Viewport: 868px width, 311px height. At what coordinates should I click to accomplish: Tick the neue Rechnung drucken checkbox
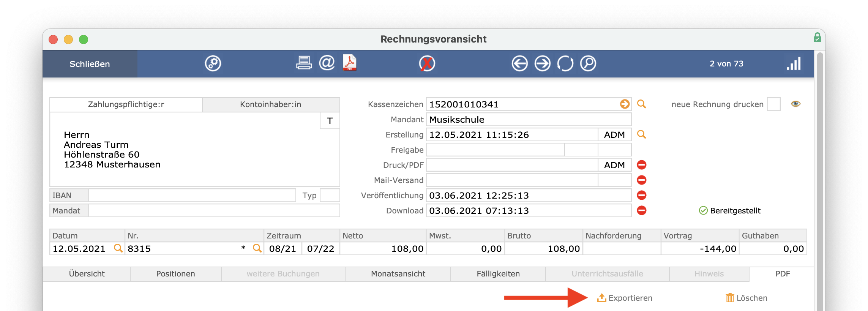click(x=774, y=104)
